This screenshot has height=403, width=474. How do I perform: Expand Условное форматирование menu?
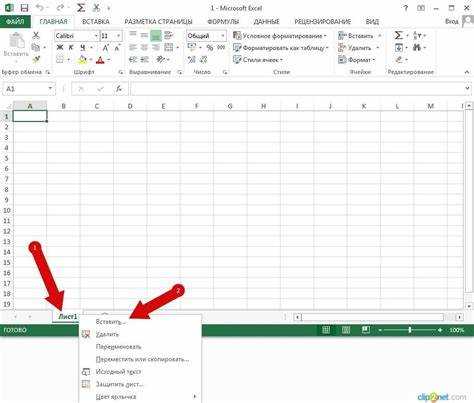tap(280, 36)
